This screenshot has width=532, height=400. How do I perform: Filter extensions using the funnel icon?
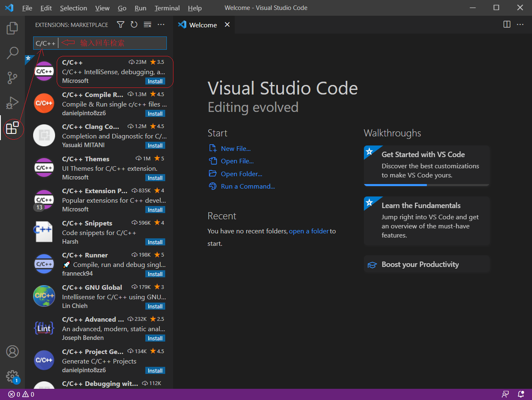point(120,25)
